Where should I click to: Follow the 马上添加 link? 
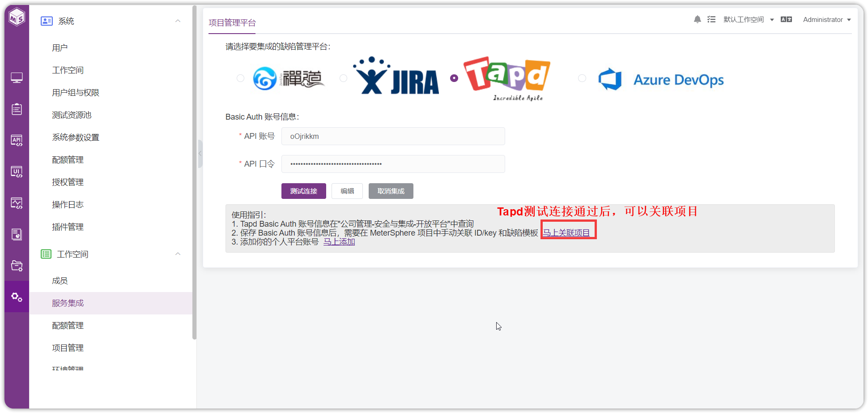[339, 242]
